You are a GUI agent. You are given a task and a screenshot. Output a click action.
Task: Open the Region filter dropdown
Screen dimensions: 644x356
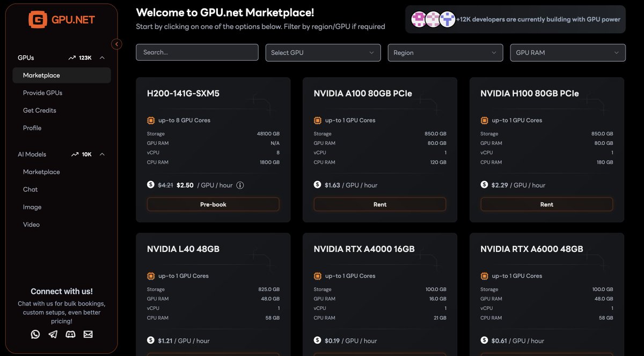(x=445, y=53)
